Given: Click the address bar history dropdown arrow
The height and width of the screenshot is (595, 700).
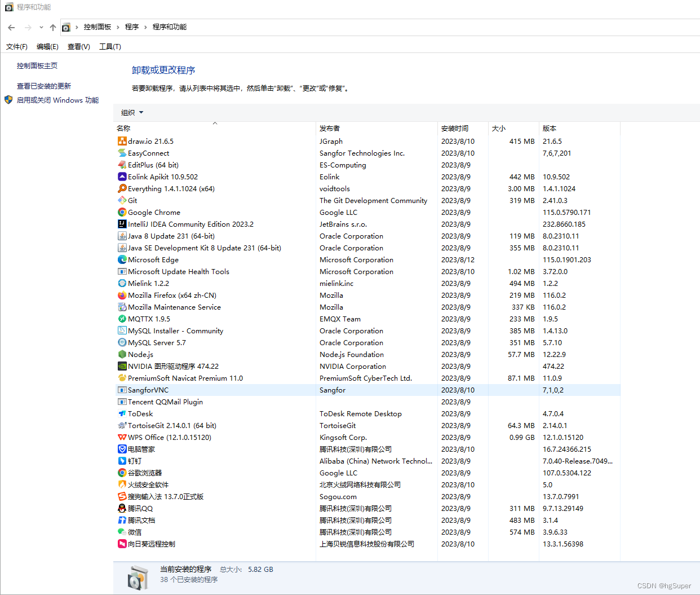Looking at the screenshot, I should (41, 27).
